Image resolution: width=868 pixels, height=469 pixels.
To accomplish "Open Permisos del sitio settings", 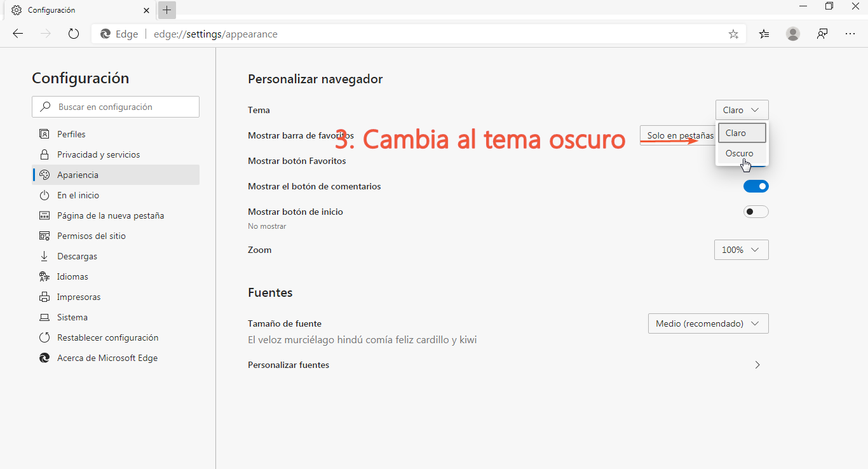I will coord(116,236).
